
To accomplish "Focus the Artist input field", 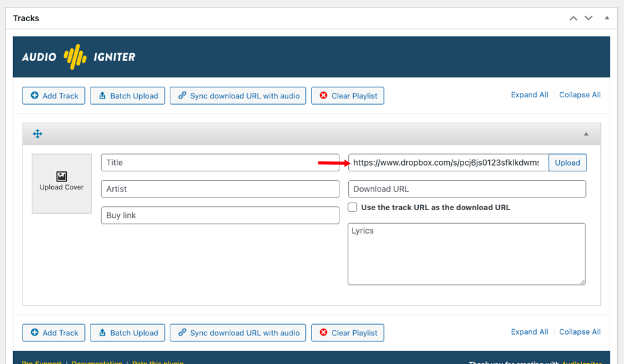I will (x=220, y=189).
